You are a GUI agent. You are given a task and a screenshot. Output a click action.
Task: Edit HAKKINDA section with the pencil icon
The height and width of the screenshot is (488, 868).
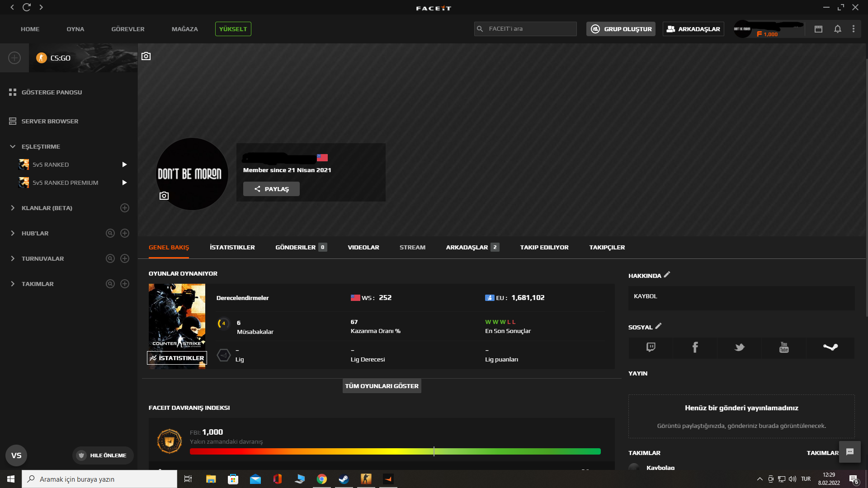(x=667, y=274)
